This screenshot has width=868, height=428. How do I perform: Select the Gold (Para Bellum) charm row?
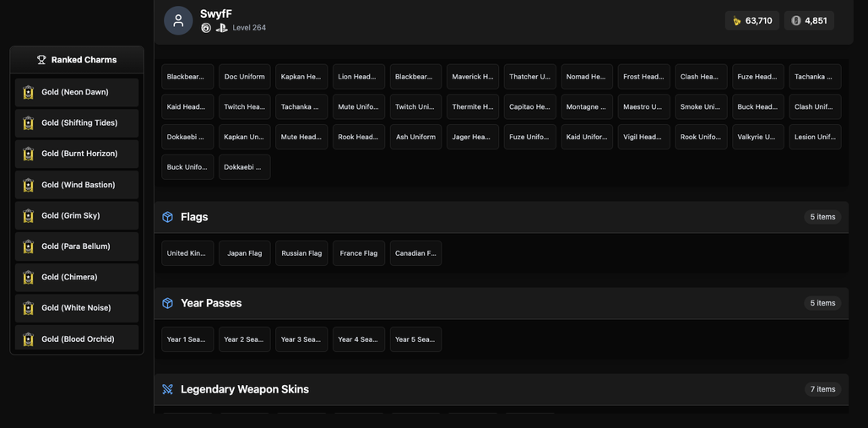coord(77,247)
